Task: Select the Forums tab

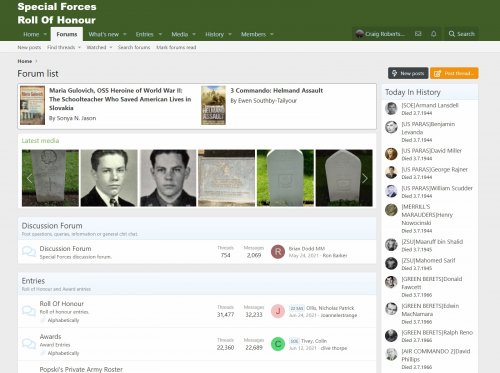Action: pos(67,34)
